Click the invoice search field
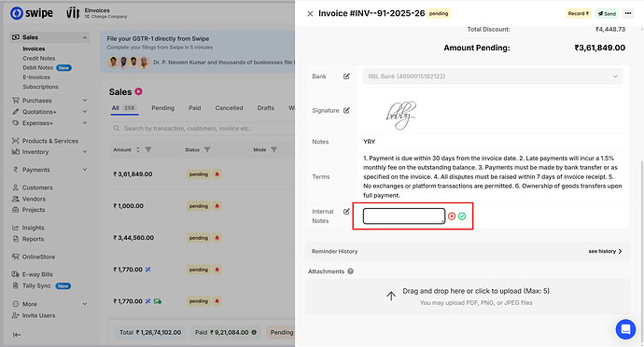Image resolution: width=644 pixels, height=347 pixels. click(x=203, y=129)
